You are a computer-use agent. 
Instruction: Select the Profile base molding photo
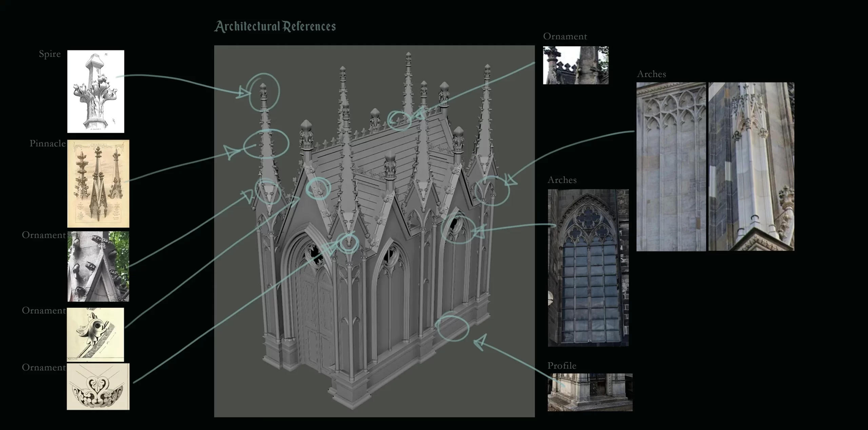pos(590,392)
